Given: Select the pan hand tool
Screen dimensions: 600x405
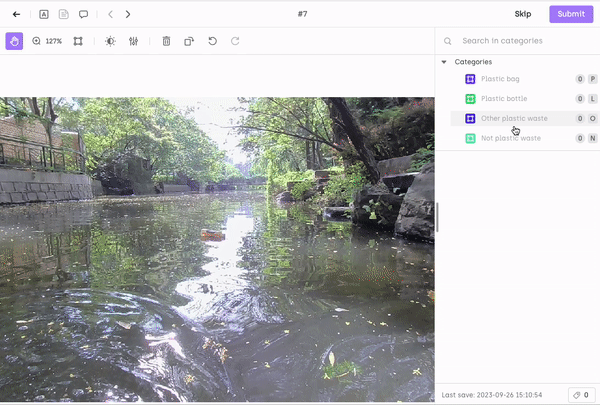Looking at the screenshot, I should 14,41.
